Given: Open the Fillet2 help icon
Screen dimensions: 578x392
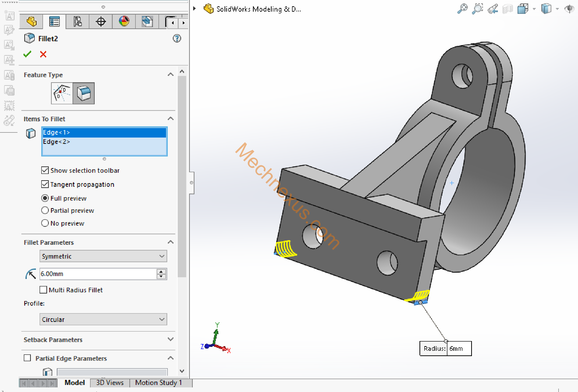Looking at the screenshot, I should pos(177,38).
